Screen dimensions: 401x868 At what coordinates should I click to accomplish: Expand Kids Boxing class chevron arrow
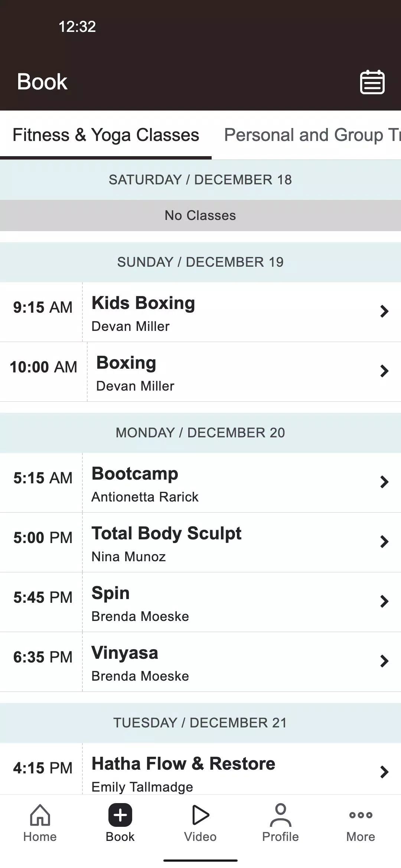384,311
